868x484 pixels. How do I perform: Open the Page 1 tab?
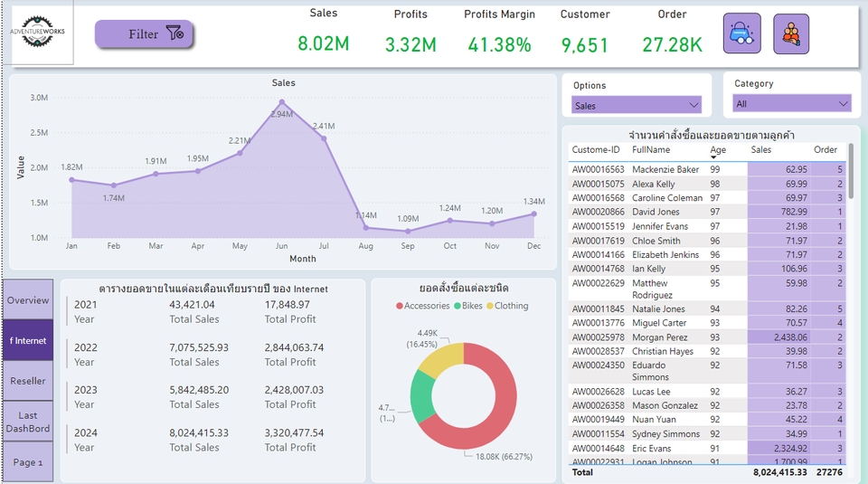(28, 462)
